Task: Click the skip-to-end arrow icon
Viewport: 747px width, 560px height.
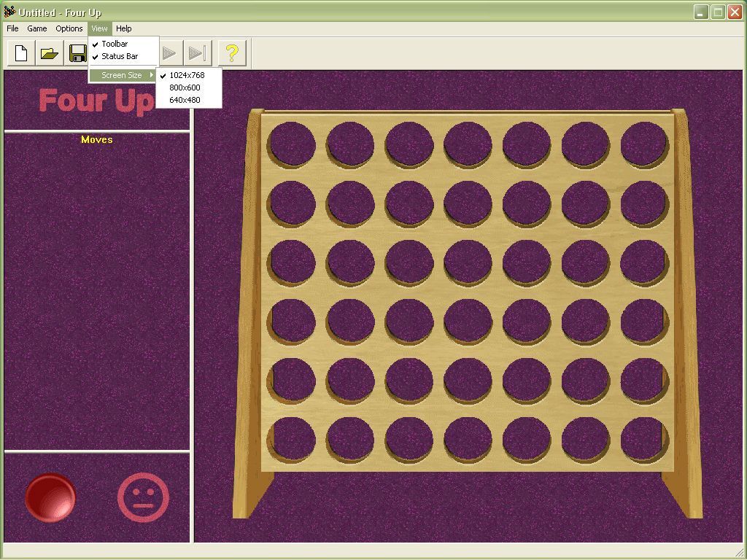Action: pyautogui.click(x=198, y=52)
